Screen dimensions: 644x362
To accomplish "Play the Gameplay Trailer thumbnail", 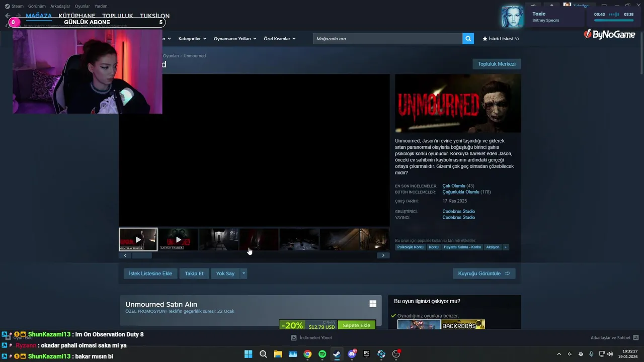I will pos(138,239).
